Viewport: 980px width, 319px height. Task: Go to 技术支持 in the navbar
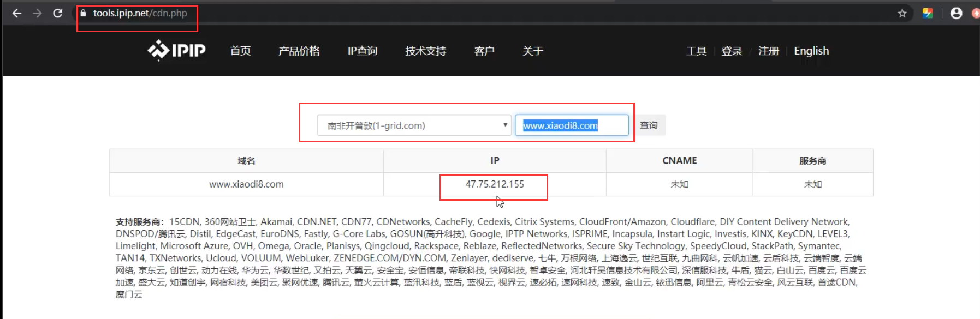click(x=425, y=51)
